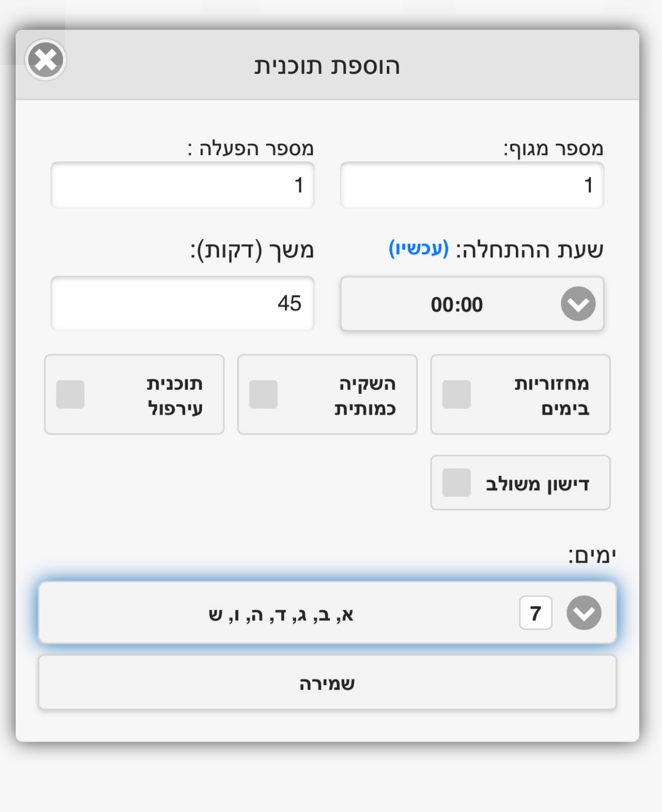Check the תוכנית עירפול option

point(70,394)
